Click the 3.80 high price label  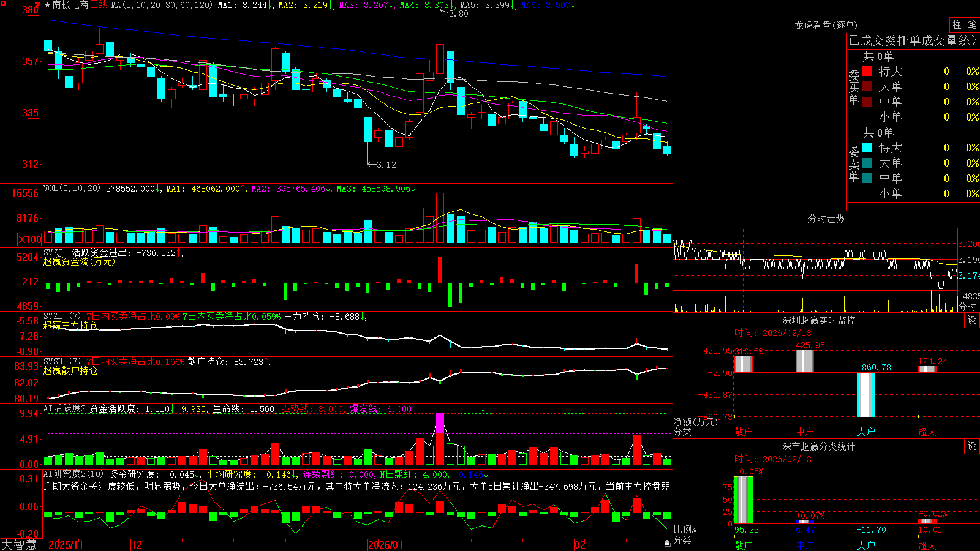point(458,13)
